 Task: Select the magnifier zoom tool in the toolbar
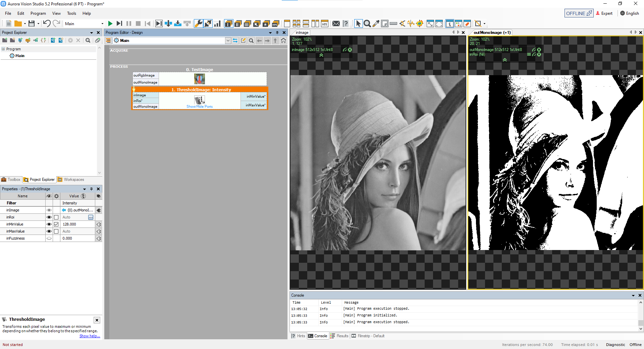pos(367,23)
